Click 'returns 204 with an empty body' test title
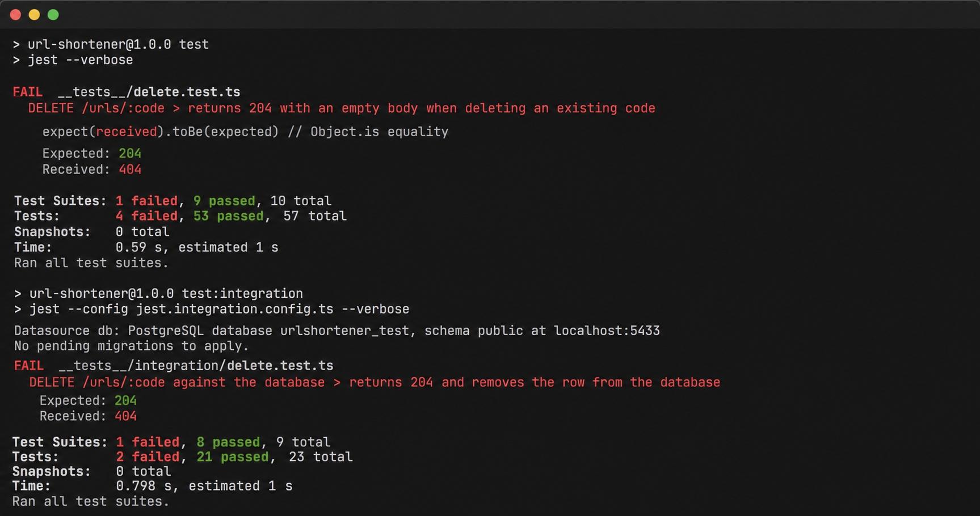The height and width of the screenshot is (516, 980). point(342,108)
